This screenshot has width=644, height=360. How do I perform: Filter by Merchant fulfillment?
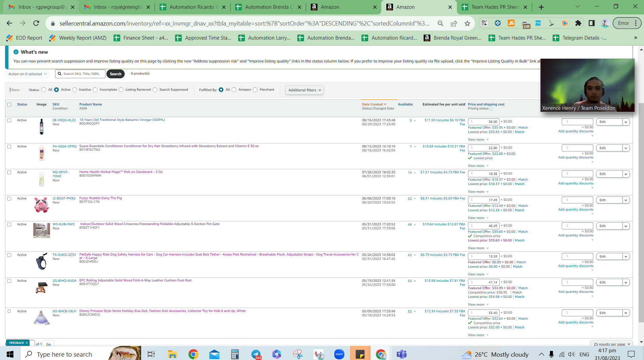point(255,90)
